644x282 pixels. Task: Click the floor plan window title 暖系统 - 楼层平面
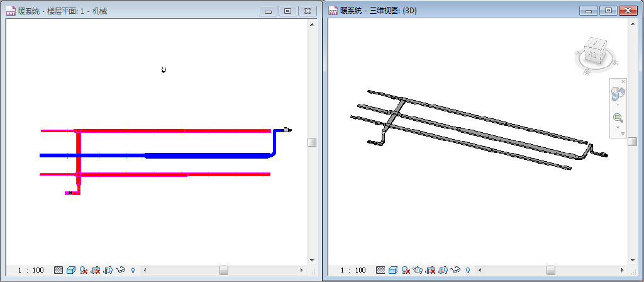(x=62, y=11)
